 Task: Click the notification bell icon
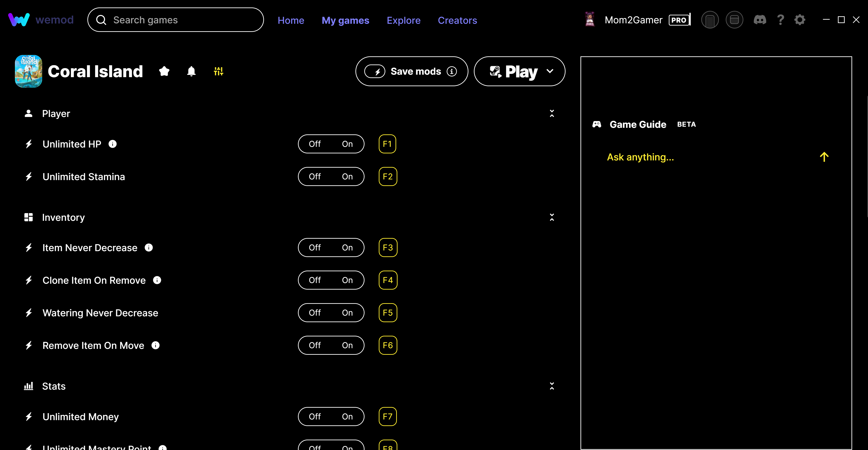pyautogui.click(x=191, y=71)
